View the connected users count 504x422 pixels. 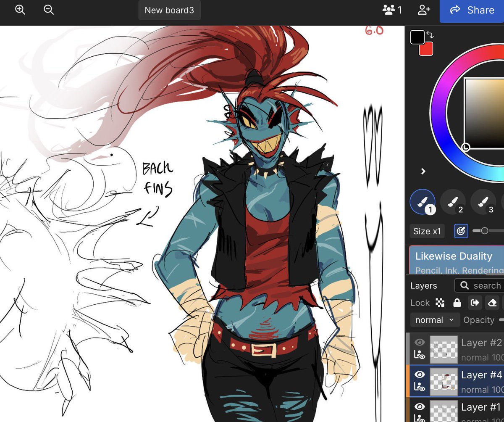392,10
